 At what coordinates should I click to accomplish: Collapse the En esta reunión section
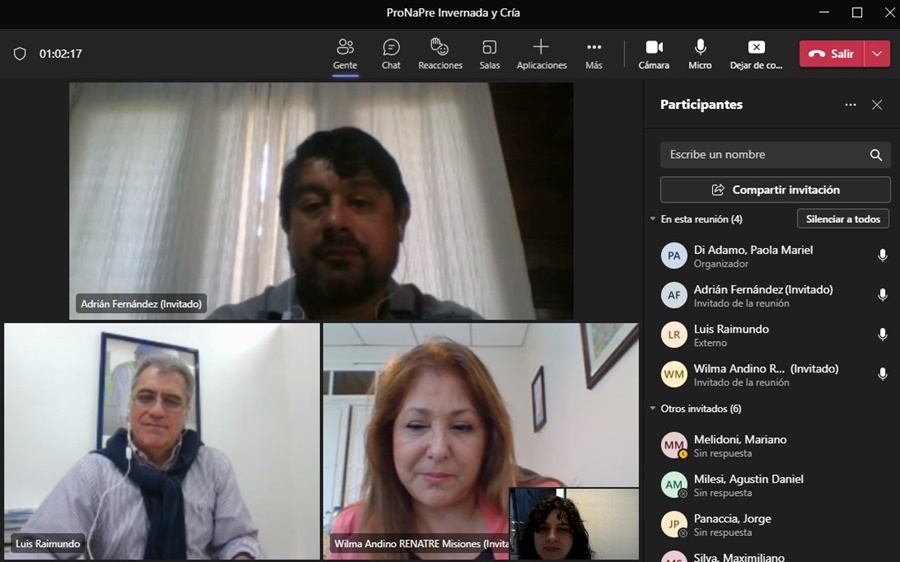653,219
